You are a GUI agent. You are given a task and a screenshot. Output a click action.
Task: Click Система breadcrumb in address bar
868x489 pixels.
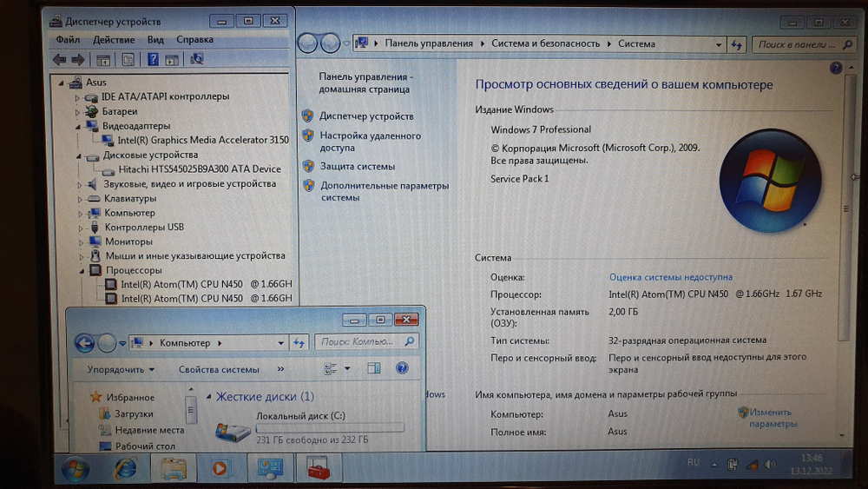[x=636, y=43]
